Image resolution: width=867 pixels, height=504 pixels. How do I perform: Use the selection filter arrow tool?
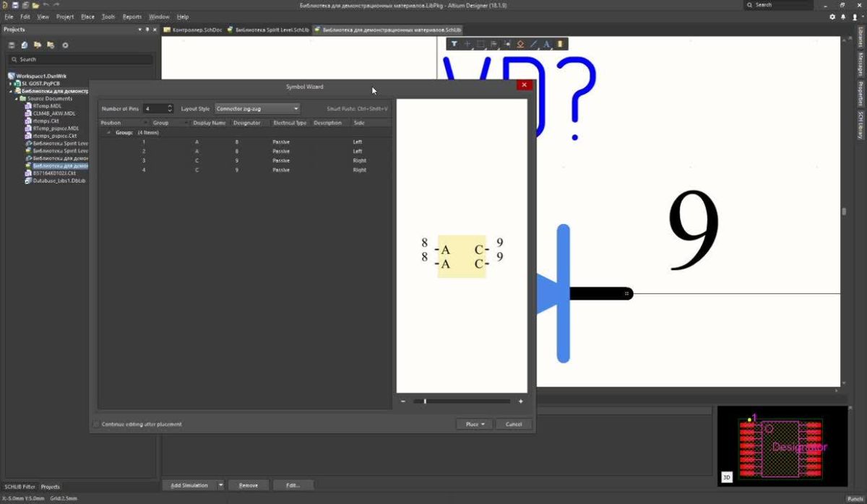(454, 43)
